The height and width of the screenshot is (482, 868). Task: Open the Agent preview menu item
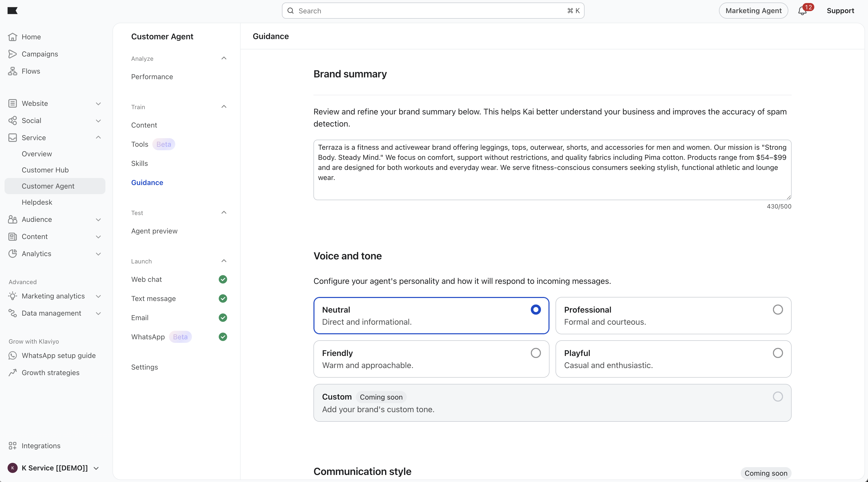(154, 231)
